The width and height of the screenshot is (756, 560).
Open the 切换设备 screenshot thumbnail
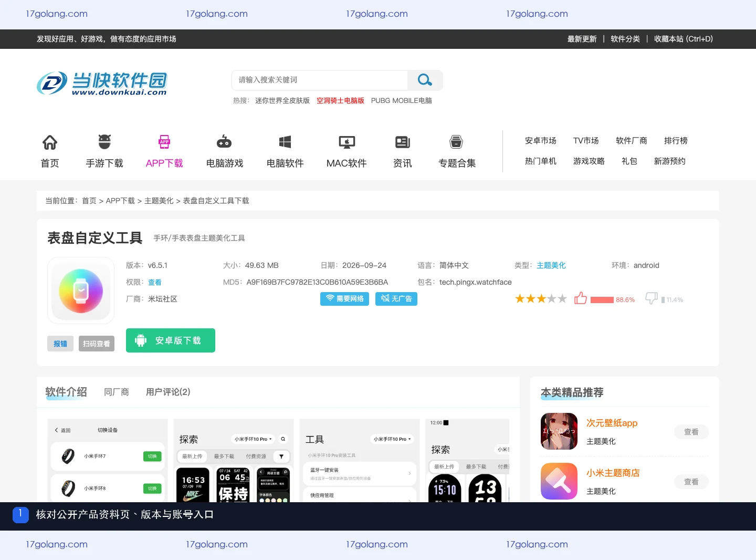click(108, 461)
